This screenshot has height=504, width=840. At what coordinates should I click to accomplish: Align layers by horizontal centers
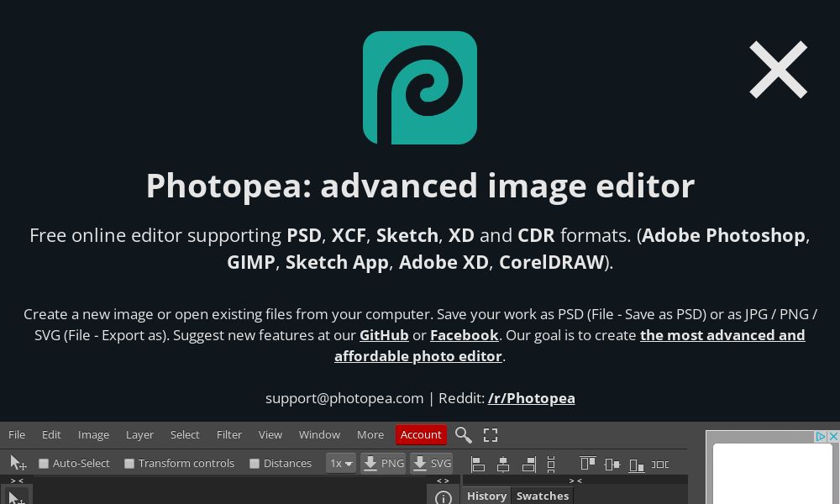point(502,463)
